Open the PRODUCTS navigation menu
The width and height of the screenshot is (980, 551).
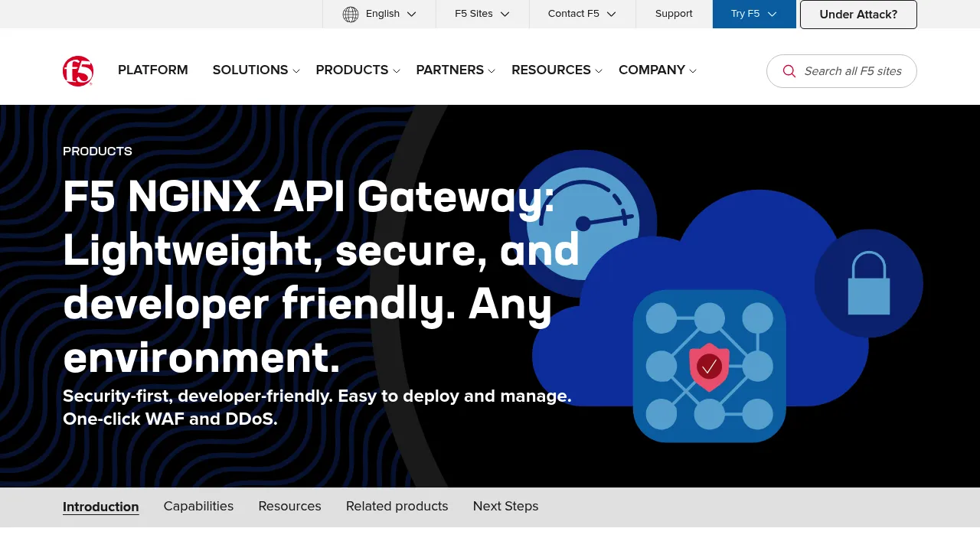click(352, 70)
